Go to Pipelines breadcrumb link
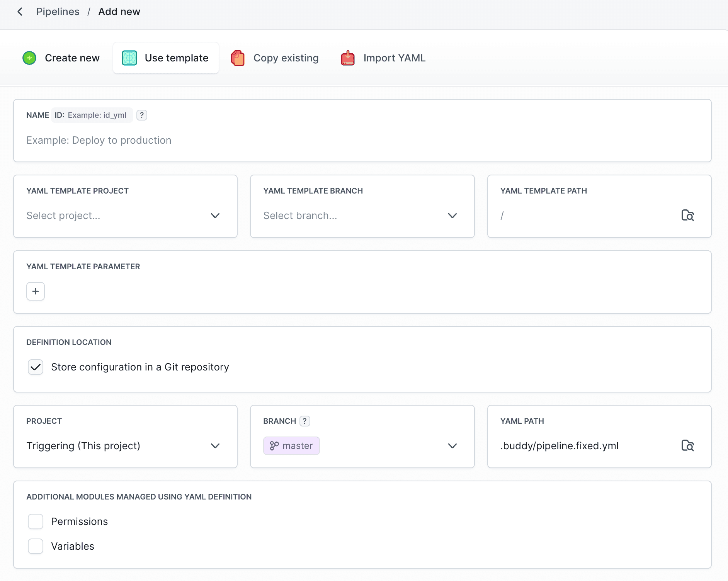 point(58,12)
